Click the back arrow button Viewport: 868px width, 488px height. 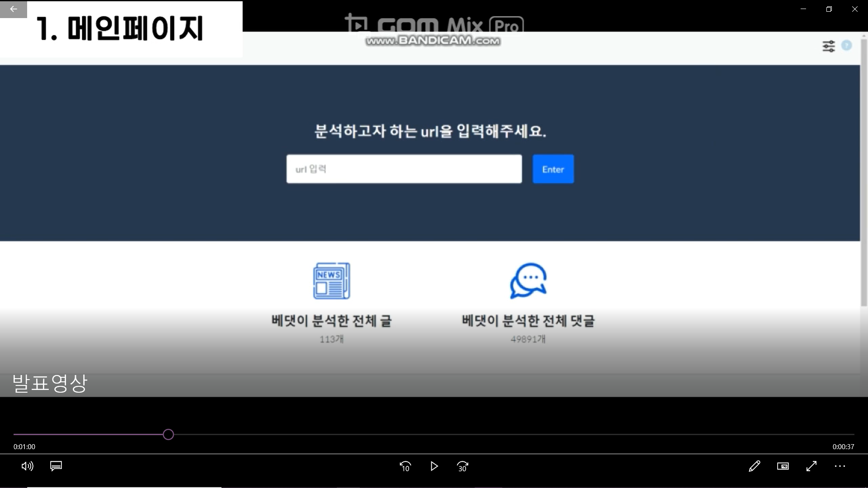pos(13,9)
